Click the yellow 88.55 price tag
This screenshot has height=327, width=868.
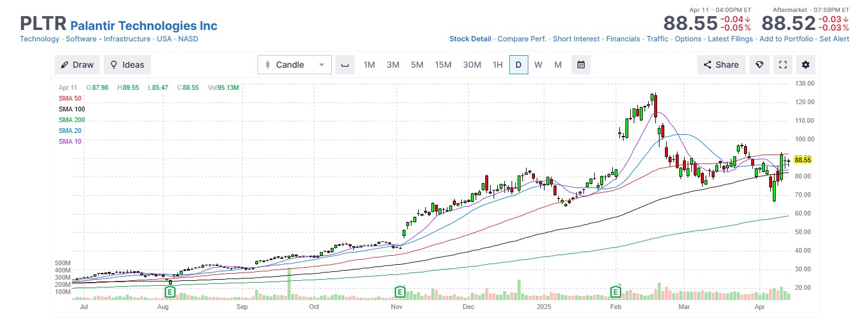point(803,160)
